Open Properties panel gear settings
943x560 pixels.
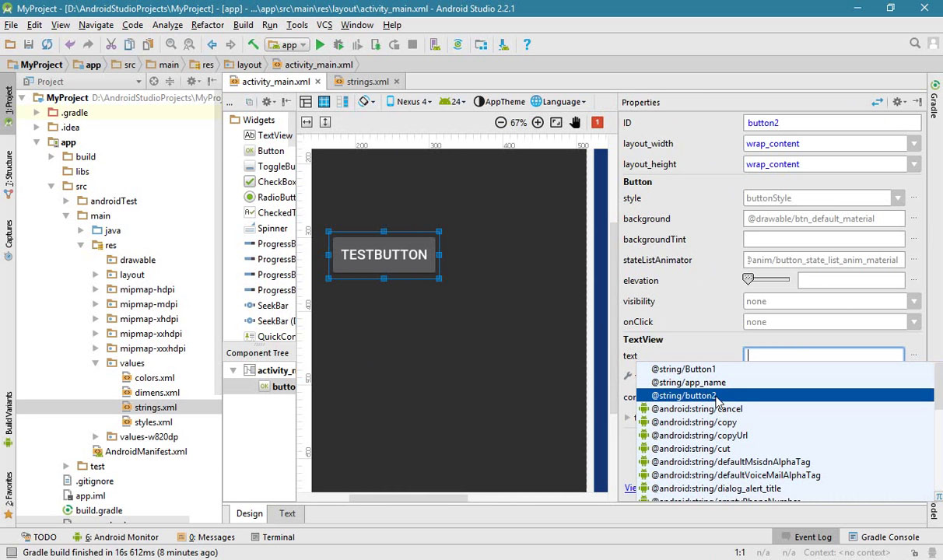pos(898,102)
